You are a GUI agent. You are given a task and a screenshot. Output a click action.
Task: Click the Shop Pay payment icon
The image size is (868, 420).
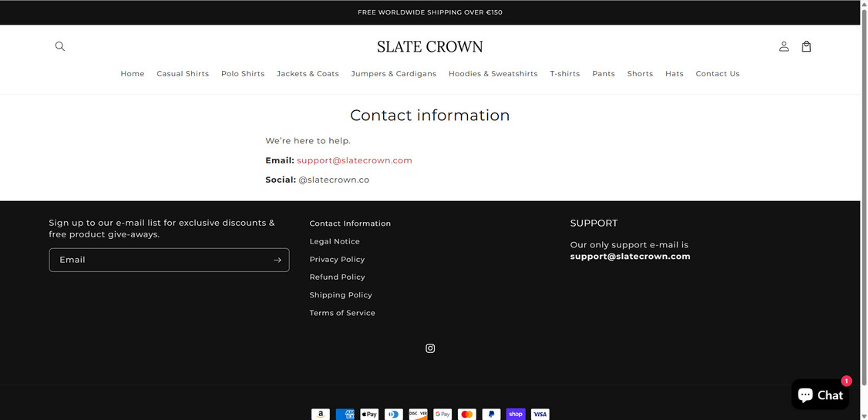[516, 414]
